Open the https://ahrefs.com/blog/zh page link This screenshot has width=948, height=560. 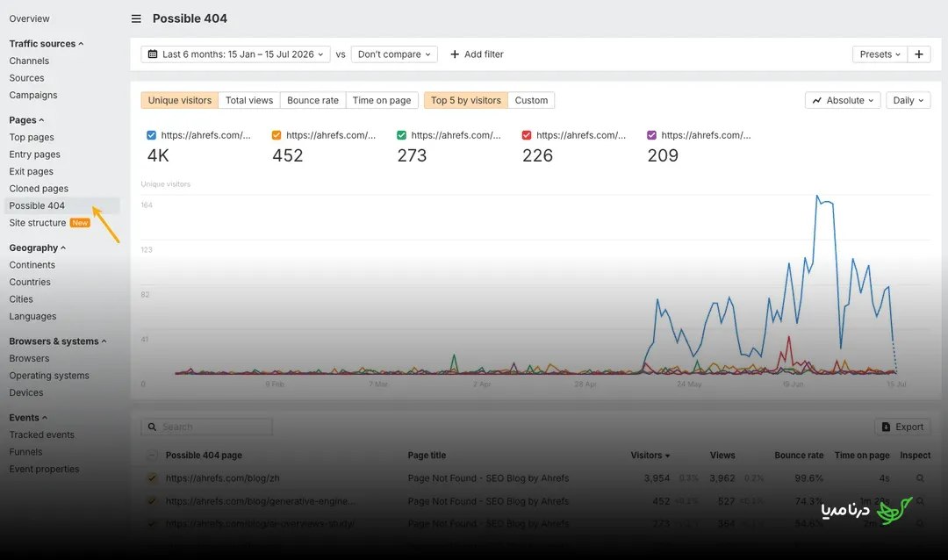tap(222, 478)
